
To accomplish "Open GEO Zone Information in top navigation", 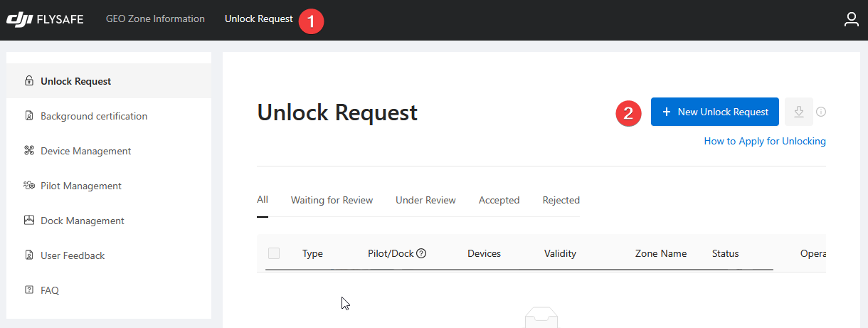I will point(155,19).
